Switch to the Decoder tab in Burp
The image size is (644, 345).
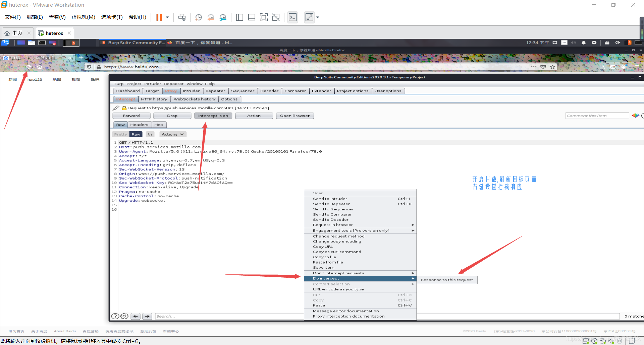click(x=269, y=91)
